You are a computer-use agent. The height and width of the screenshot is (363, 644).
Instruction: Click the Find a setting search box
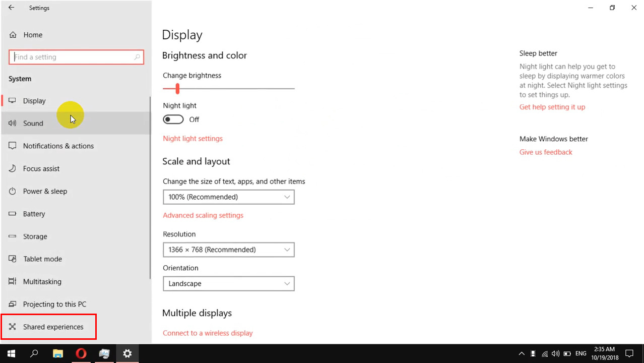[76, 56]
